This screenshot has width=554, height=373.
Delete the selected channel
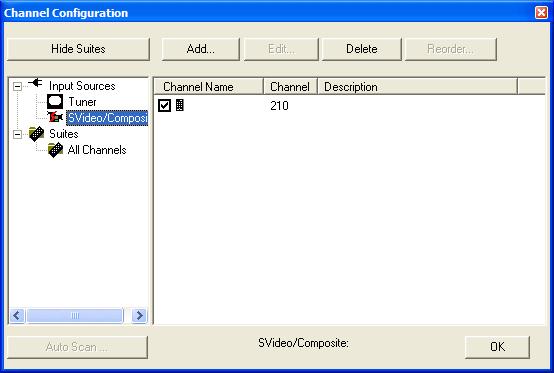tap(361, 49)
